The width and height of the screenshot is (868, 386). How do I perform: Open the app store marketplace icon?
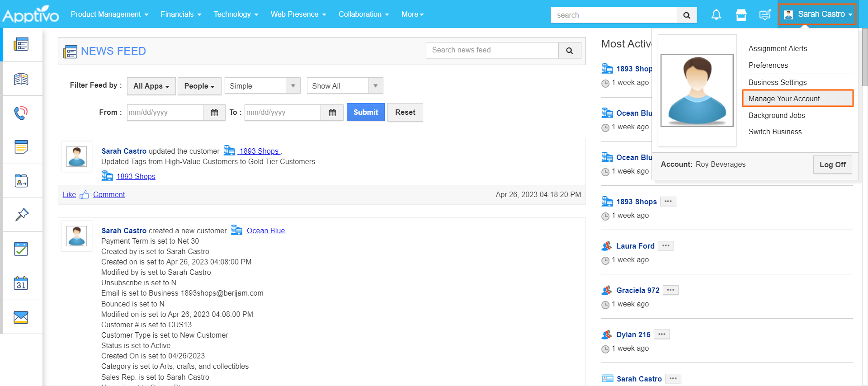click(741, 15)
